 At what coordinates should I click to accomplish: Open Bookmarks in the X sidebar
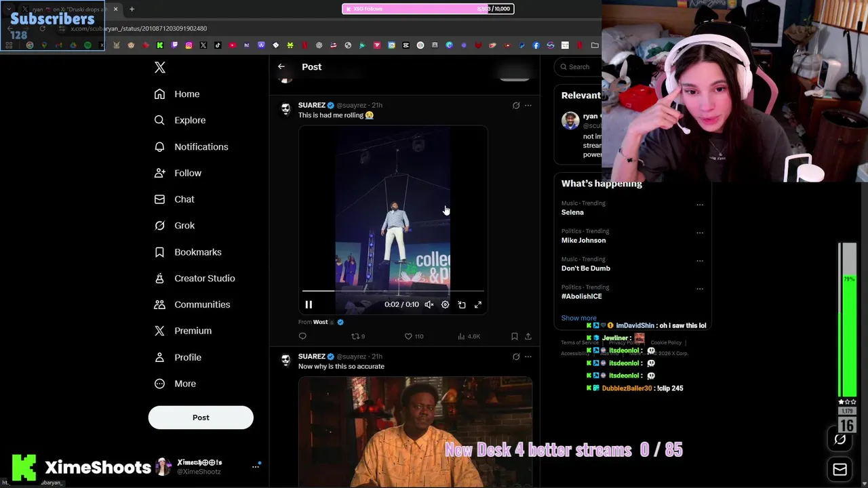(188, 252)
